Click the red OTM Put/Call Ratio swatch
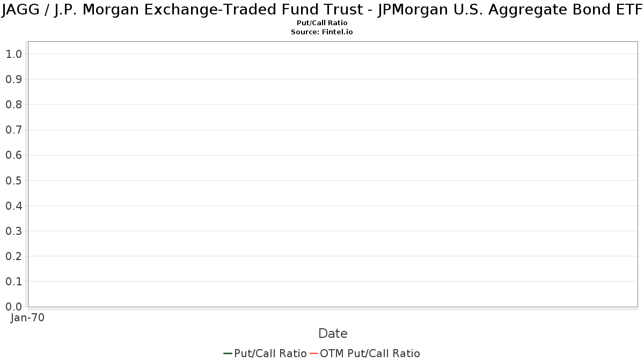 click(313, 353)
